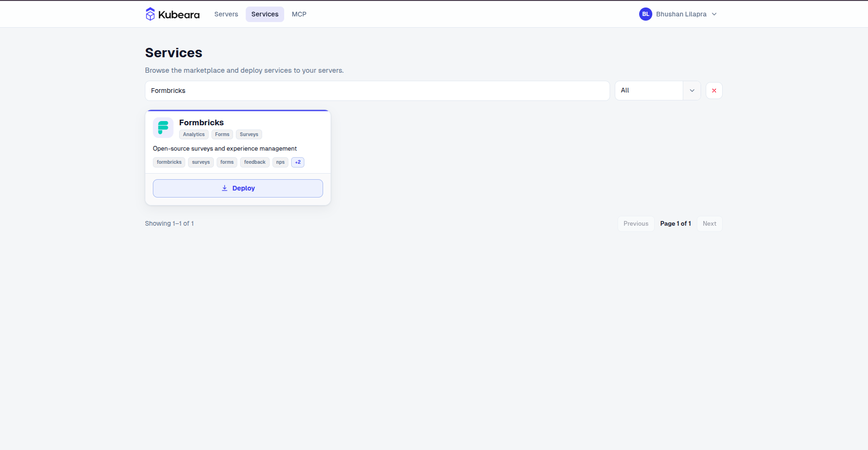Screen dimensions: 868x450
Task: Click the lowercase forms tag
Action: click(x=227, y=162)
